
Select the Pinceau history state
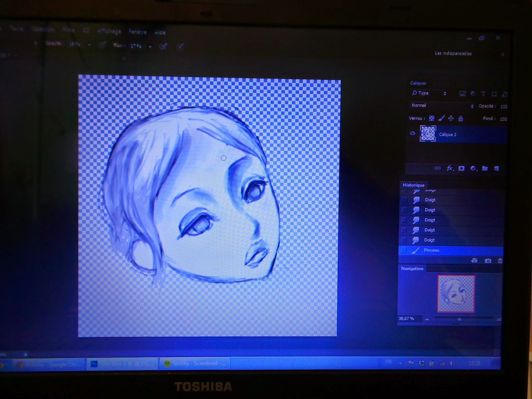click(451, 250)
